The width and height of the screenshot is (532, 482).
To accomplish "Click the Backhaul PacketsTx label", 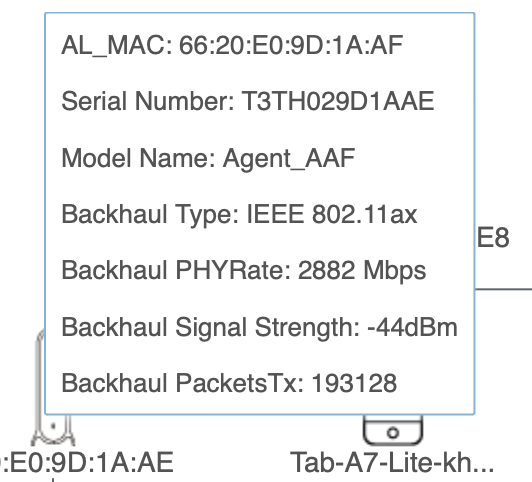I will pyautogui.click(x=182, y=383).
